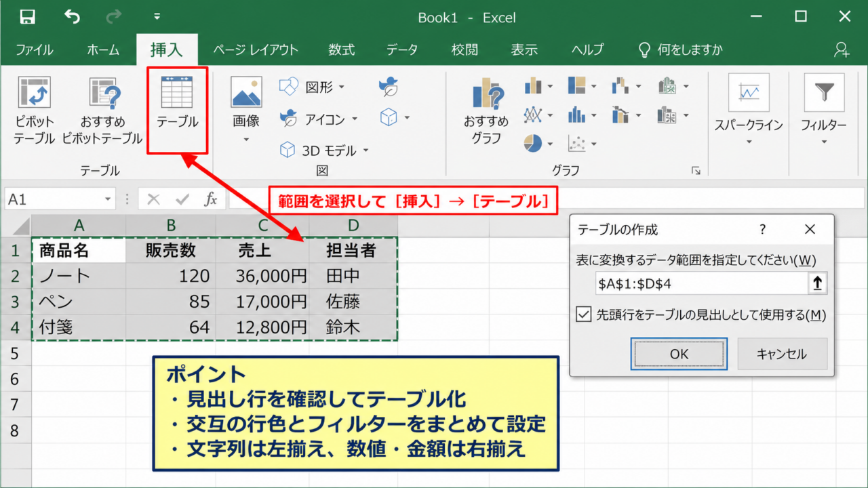Select row 5 header
The height and width of the screenshot is (488, 868).
pyautogui.click(x=16, y=353)
